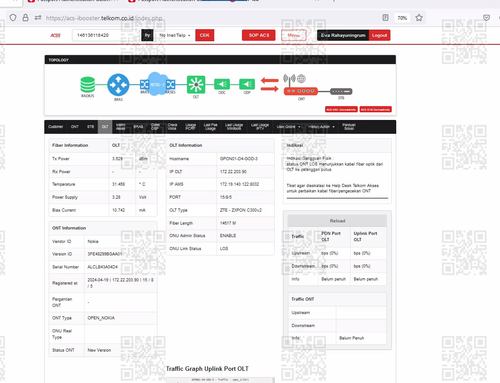Screen dimensions: 500x383
Task: Open the Metro Akses tab
Action: (x=120, y=127)
